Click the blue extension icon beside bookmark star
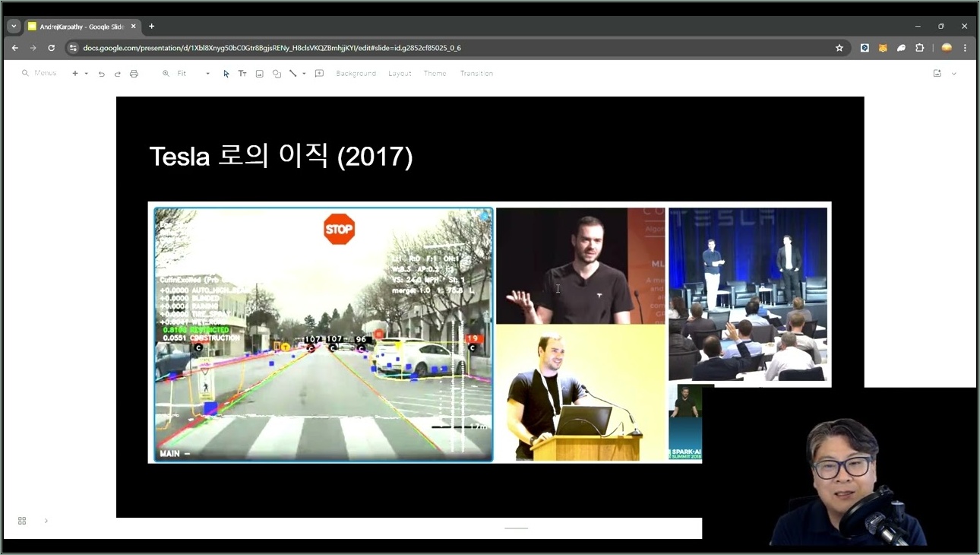The image size is (980, 555). click(865, 48)
